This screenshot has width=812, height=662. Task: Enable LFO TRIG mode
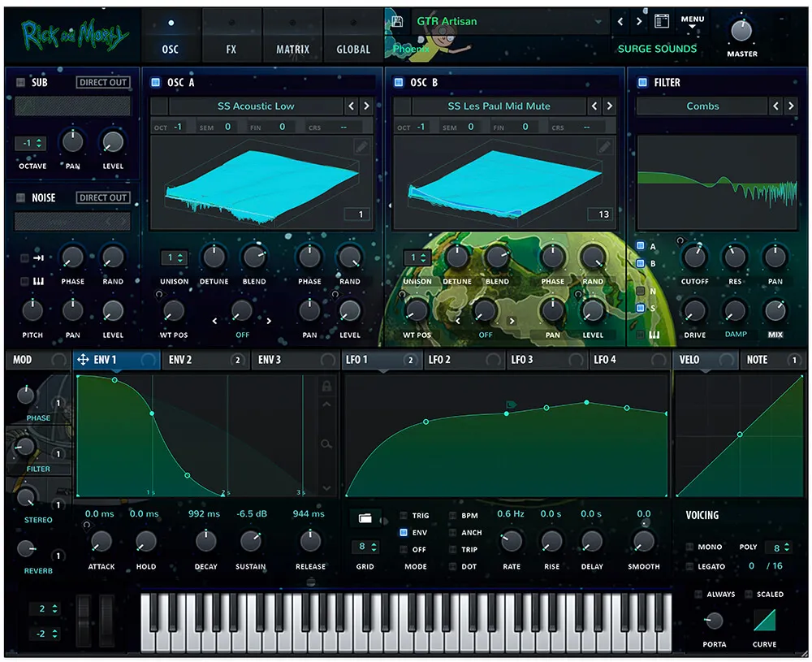(x=404, y=516)
